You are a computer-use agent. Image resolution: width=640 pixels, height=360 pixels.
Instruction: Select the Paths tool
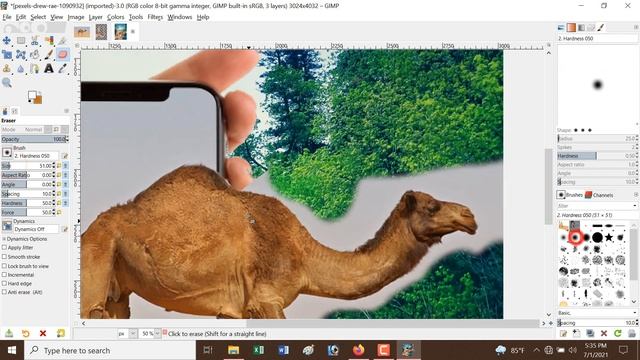click(x=35, y=68)
